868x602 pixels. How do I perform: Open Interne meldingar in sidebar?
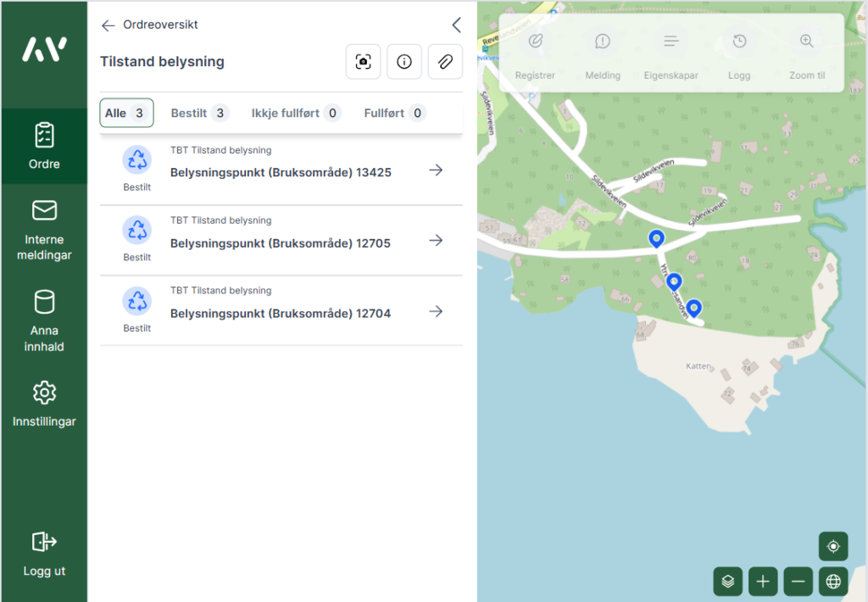(x=44, y=231)
